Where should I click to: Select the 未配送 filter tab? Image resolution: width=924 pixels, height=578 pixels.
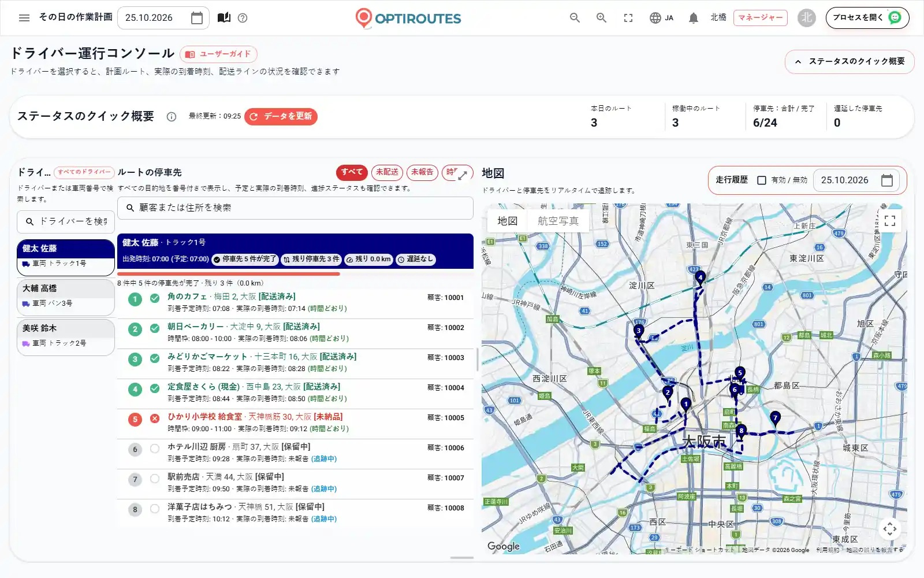pyautogui.click(x=387, y=172)
